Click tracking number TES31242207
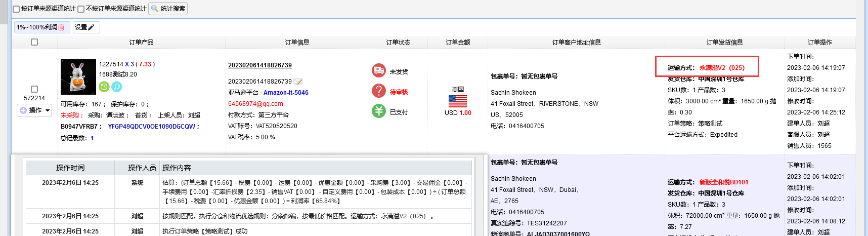Viewport: 868px width, 236px height. [547, 223]
